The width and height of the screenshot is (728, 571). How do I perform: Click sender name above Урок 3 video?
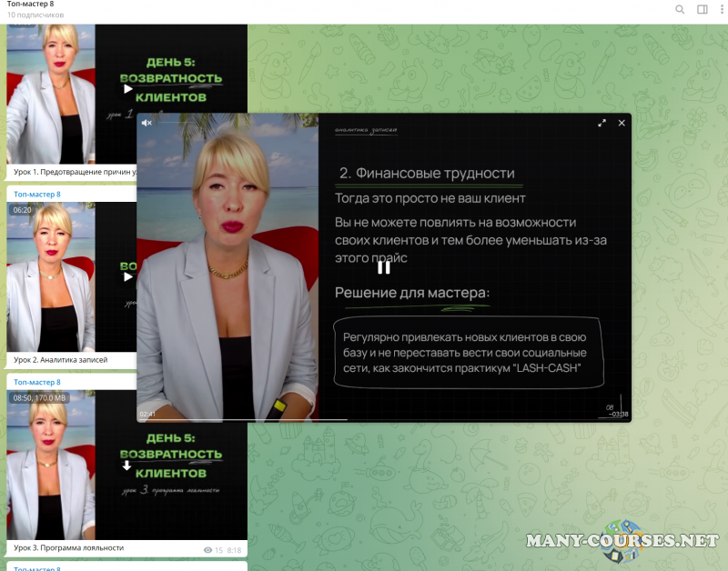[37, 383]
